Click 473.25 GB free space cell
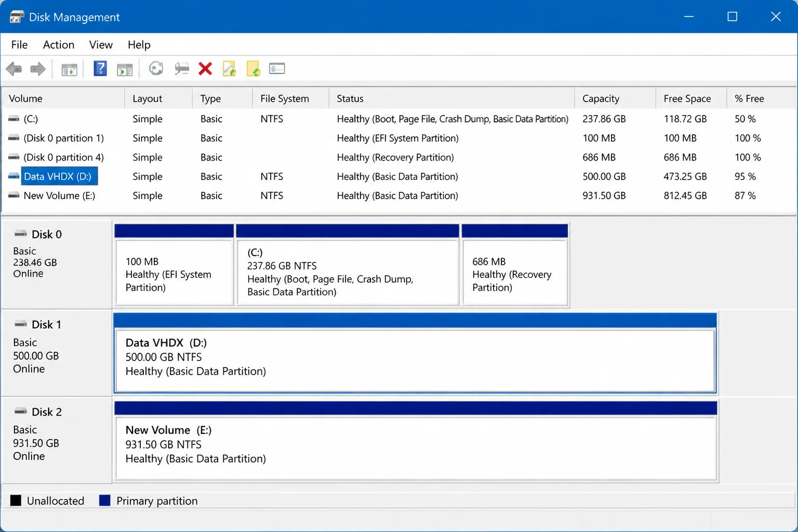This screenshot has width=798, height=532. [685, 177]
